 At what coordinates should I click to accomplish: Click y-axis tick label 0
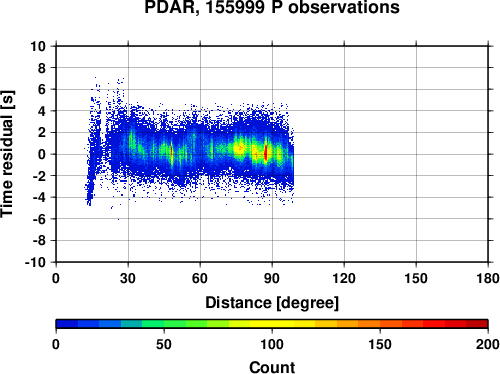[42, 154]
